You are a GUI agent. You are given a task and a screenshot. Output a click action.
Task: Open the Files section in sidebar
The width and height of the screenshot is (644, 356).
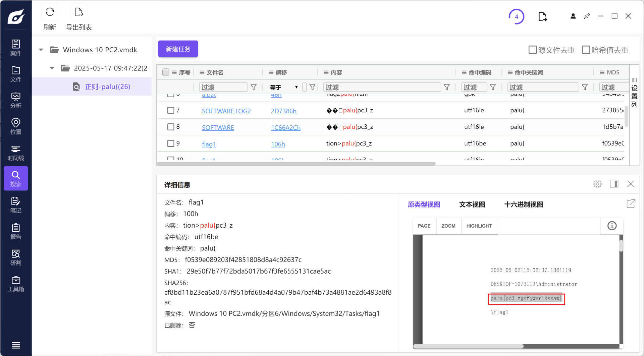click(16, 74)
